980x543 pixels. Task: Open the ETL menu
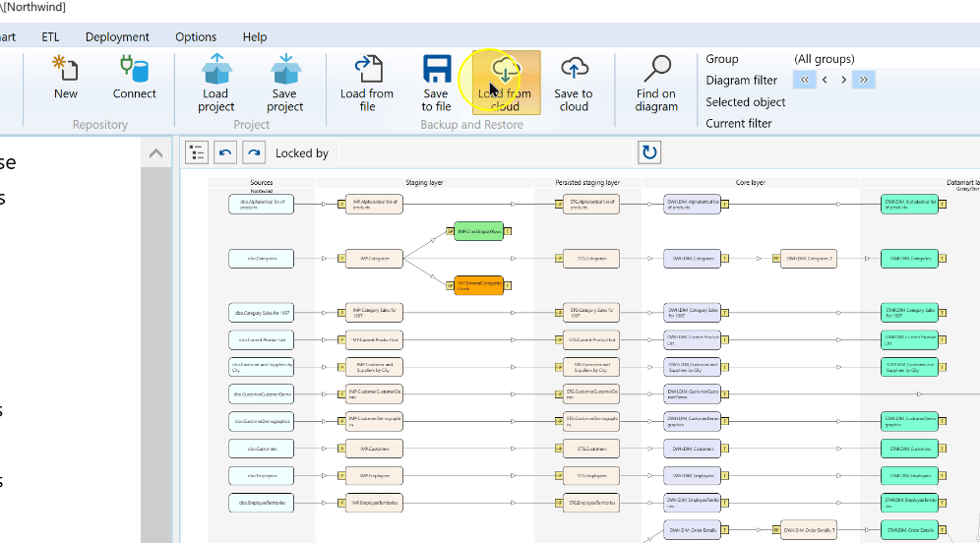(x=50, y=36)
